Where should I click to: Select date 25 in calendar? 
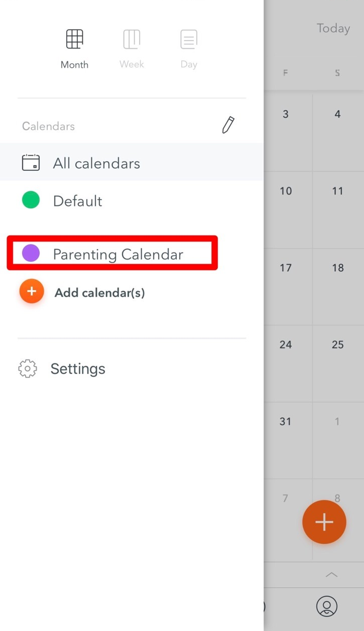[338, 345]
